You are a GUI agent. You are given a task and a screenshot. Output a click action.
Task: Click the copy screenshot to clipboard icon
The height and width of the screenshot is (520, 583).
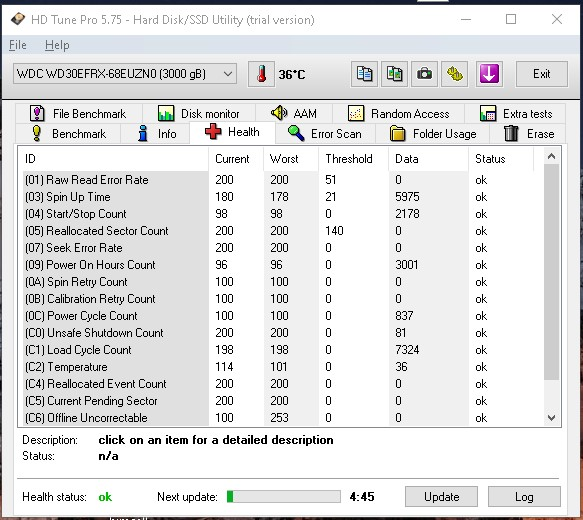click(394, 74)
